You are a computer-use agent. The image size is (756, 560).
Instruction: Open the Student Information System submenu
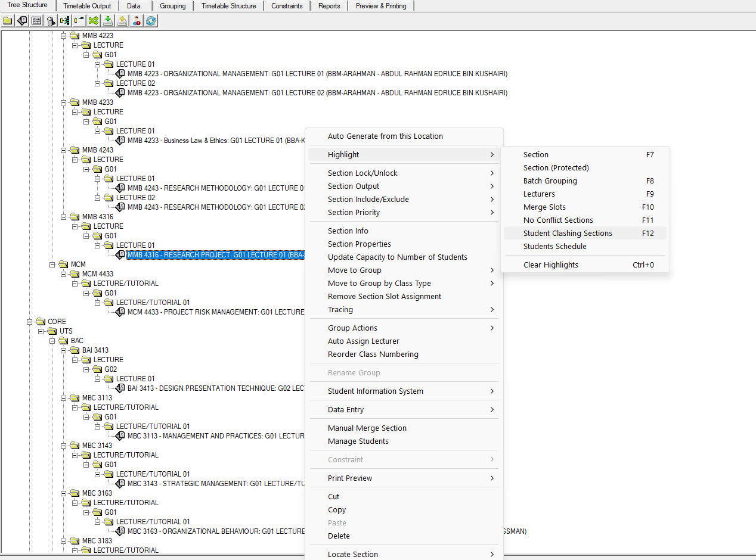(x=404, y=391)
